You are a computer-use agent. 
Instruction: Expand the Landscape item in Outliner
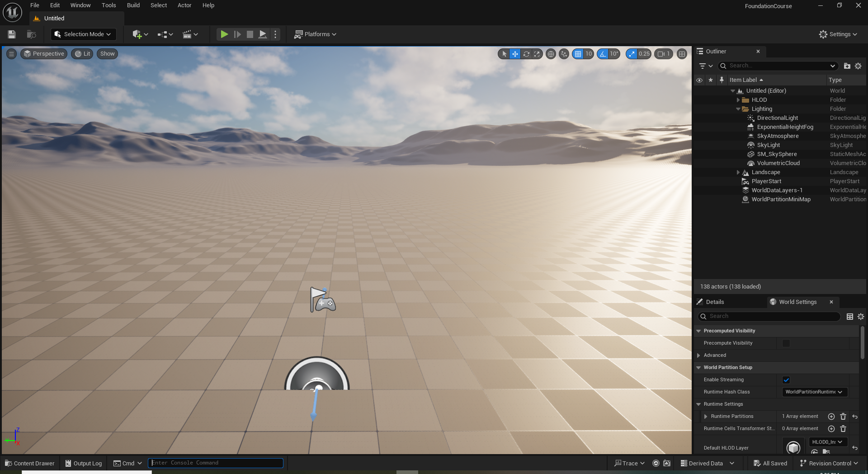(x=738, y=172)
